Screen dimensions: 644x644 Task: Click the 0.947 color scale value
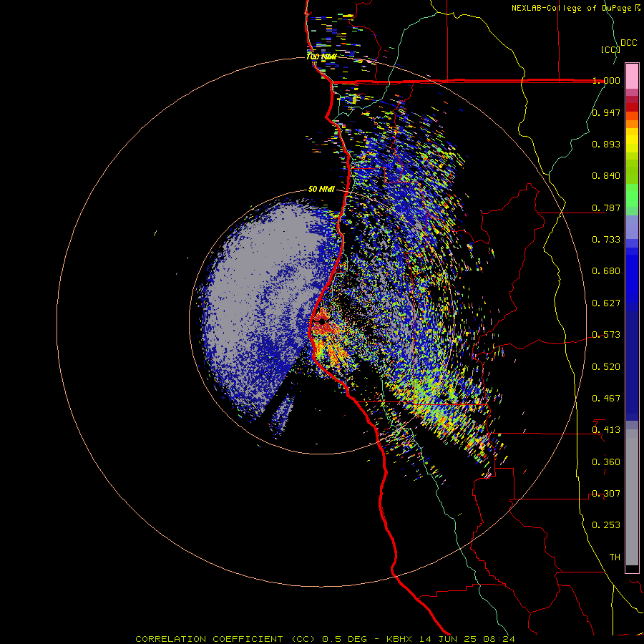pyautogui.click(x=606, y=112)
